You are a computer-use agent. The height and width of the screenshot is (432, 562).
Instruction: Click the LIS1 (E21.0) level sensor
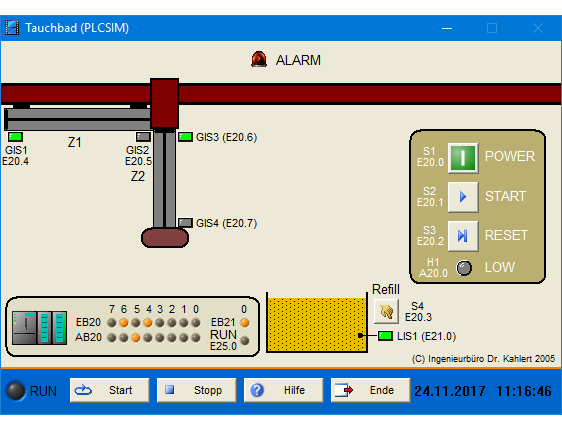point(385,336)
